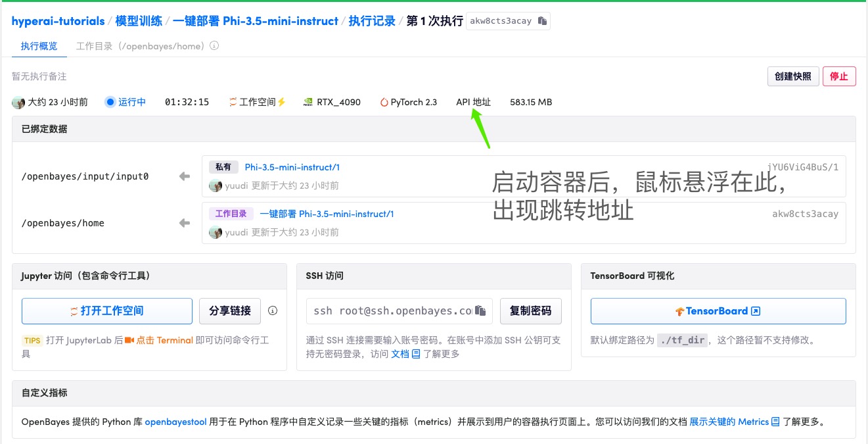
Task: Click the 分享链接 button
Action: pos(230,311)
